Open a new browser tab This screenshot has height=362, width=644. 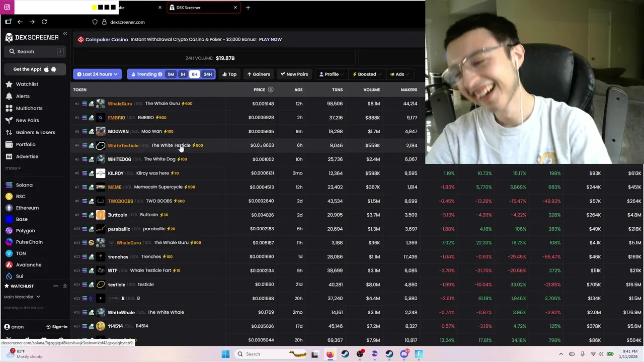(x=248, y=8)
